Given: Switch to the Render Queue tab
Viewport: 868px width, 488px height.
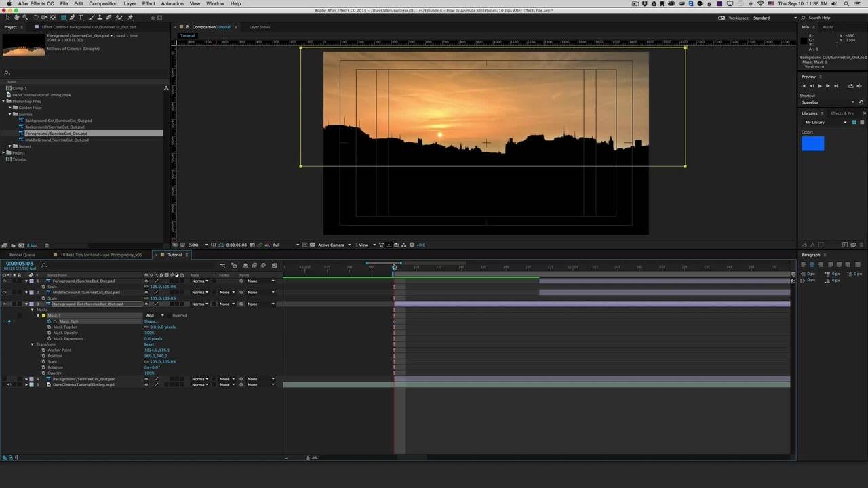Looking at the screenshot, I should 22,255.
